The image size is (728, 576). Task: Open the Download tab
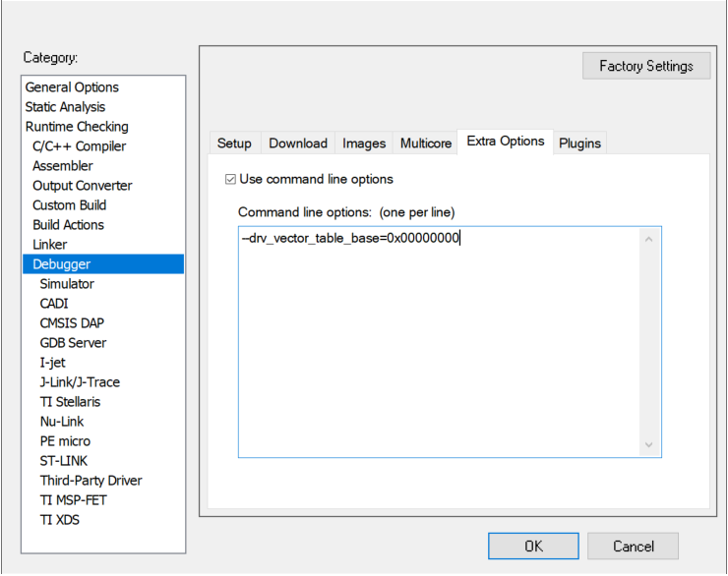pyautogui.click(x=298, y=144)
